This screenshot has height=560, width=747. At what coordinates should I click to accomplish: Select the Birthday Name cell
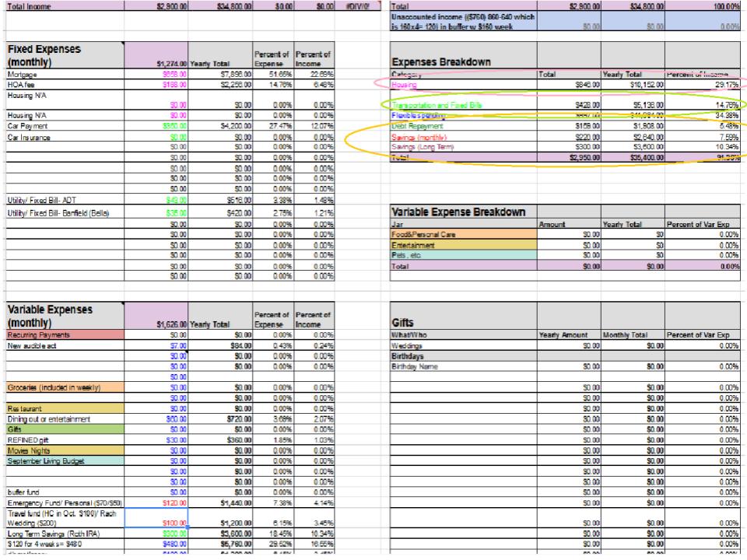coord(463,366)
